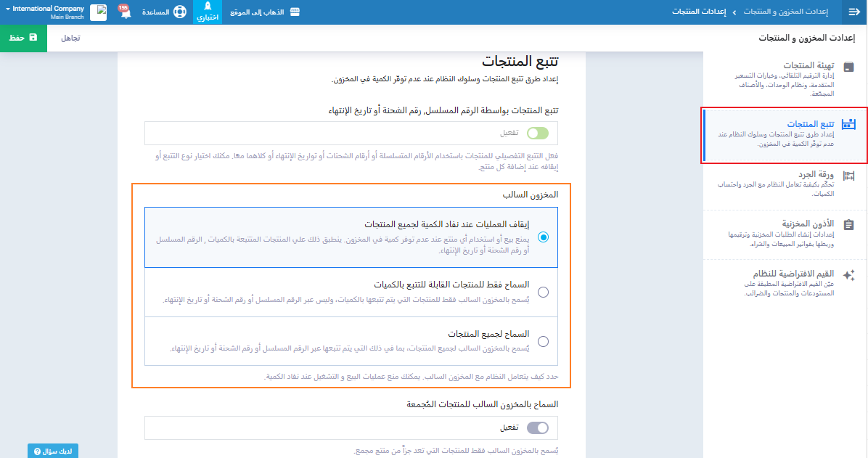Select 'السماح فقط للمنتجات القابلة للتتبع بالكميات' radio

point(544,293)
